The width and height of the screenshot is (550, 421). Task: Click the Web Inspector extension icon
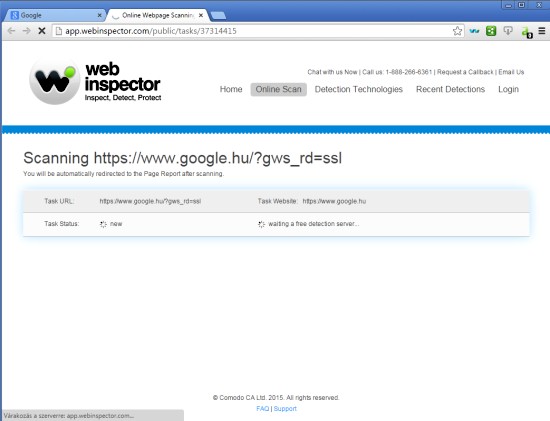pos(474,31)
